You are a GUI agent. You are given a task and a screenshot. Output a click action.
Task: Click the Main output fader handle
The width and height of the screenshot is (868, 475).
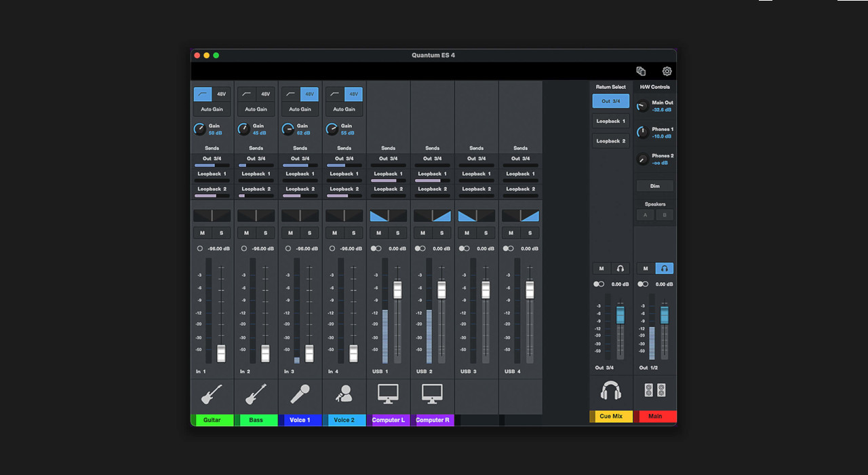(665, 315)
